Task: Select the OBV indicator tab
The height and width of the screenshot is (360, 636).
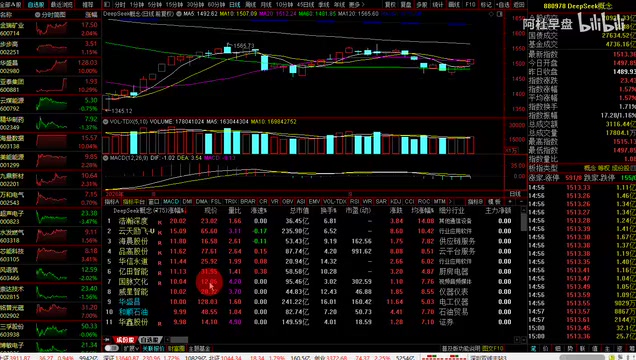Action: [x=288, y=201]
